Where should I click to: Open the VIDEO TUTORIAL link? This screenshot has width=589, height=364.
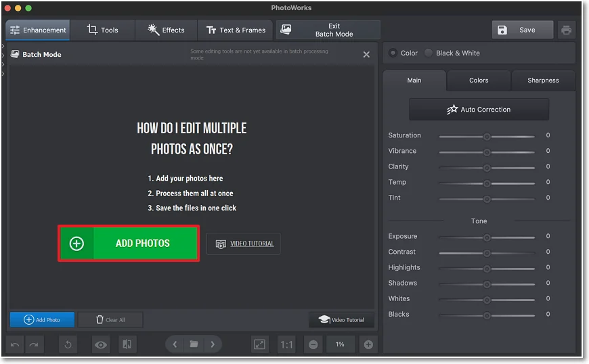(244, 244)
